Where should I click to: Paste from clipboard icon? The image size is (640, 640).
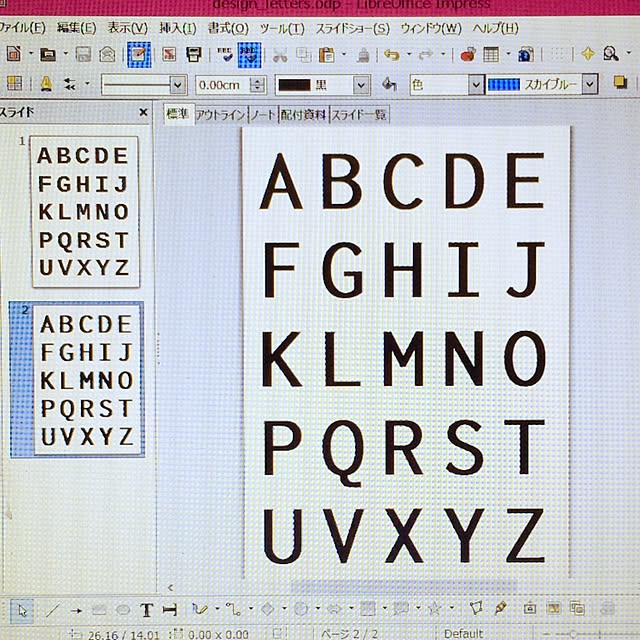(327, 54)
